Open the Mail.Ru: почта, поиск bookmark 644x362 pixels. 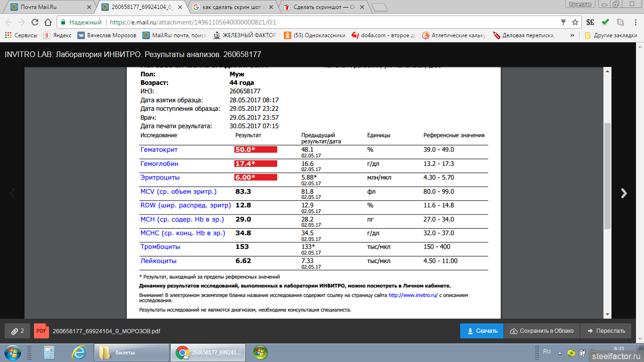click(x=174, y=35)
